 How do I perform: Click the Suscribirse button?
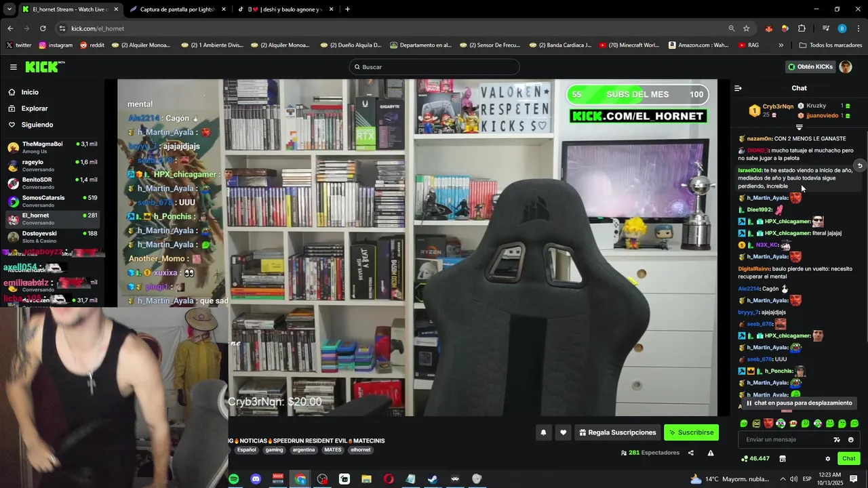tap(691, 432)
